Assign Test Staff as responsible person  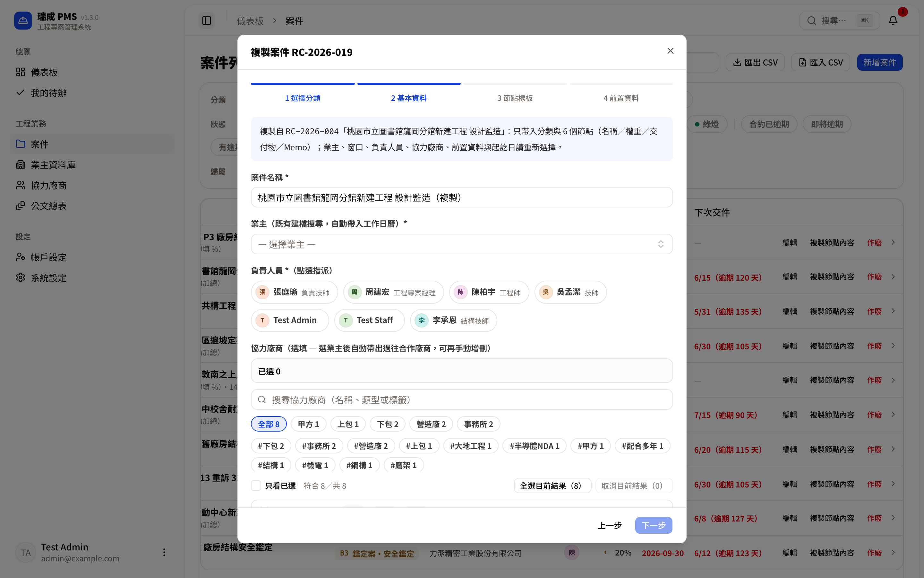coord(369,320)
